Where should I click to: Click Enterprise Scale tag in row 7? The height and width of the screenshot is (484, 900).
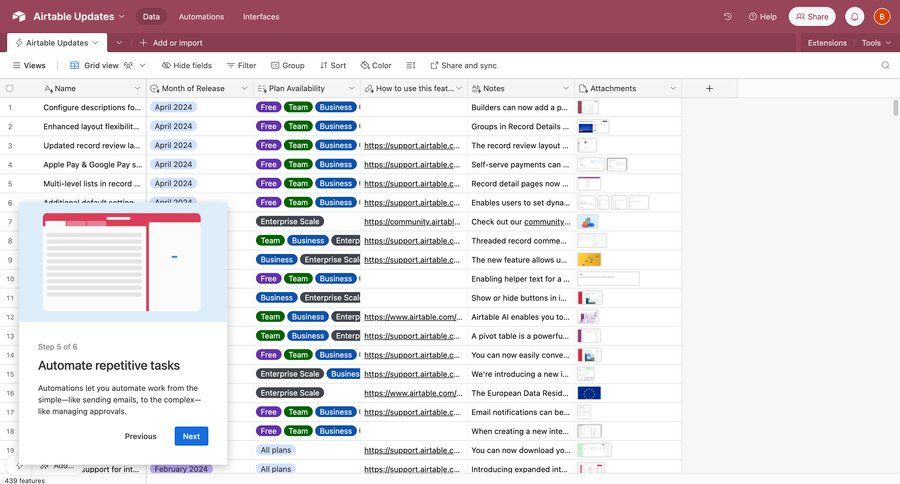pyautogui.click(x=290, y=222)
